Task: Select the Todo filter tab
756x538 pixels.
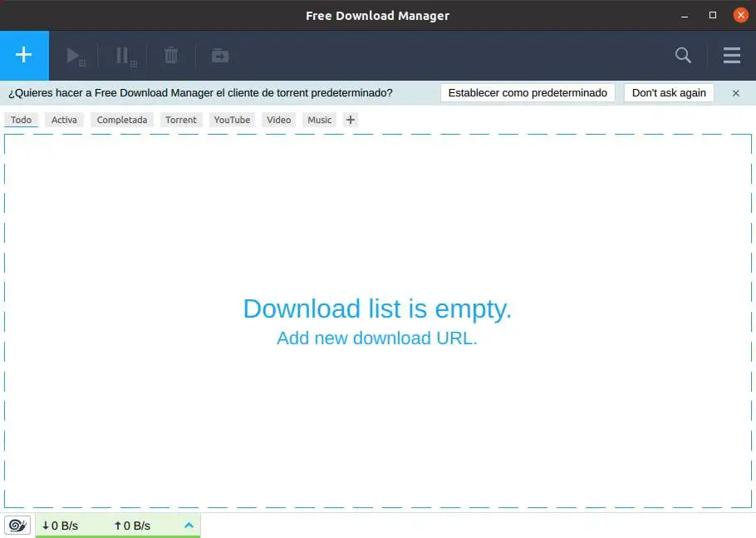Action: tap(22, 120)
